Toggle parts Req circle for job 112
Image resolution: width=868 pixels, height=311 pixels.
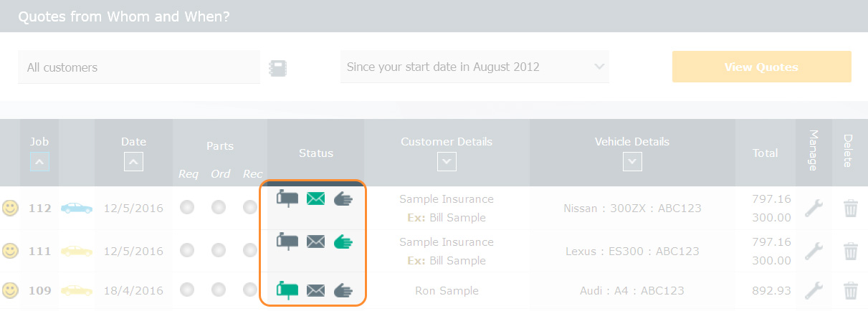point(187,208)
